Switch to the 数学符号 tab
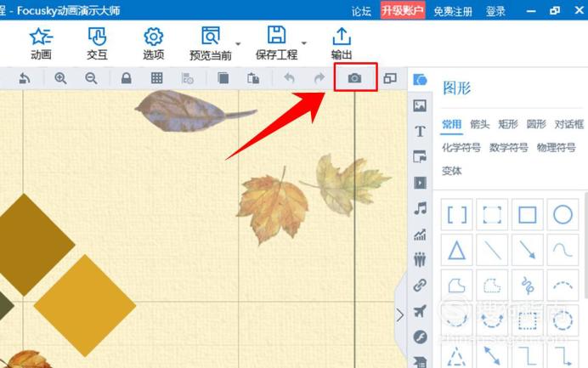 (508, 147)
